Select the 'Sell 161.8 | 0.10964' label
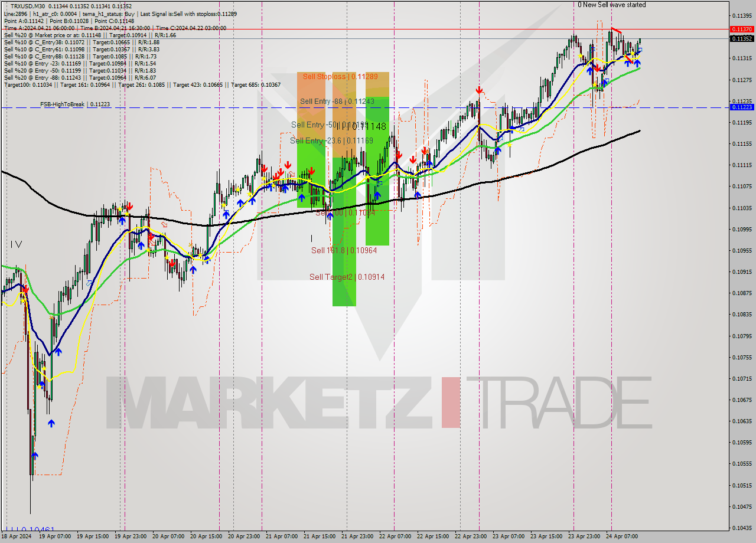 pos(344,250)
